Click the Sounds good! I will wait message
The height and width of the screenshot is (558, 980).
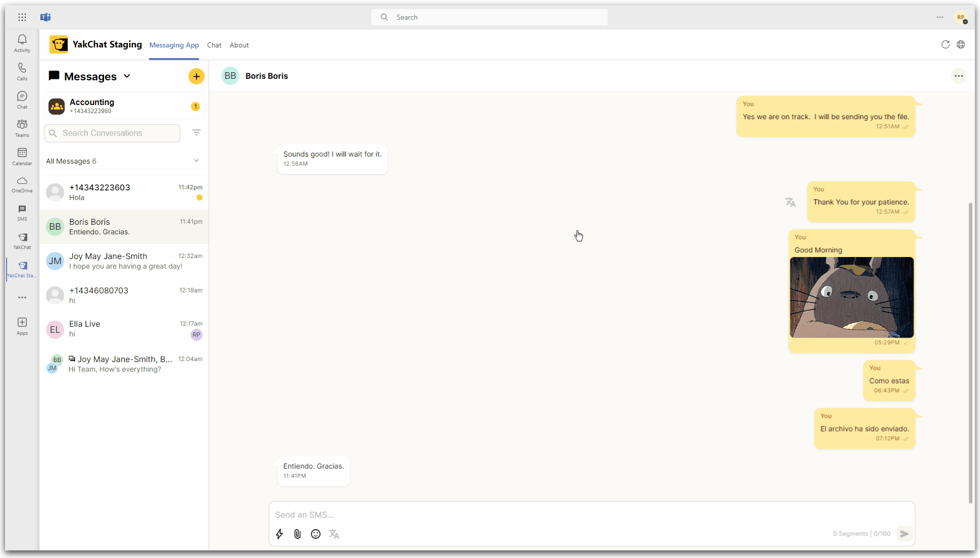click(x=332, y=159)
